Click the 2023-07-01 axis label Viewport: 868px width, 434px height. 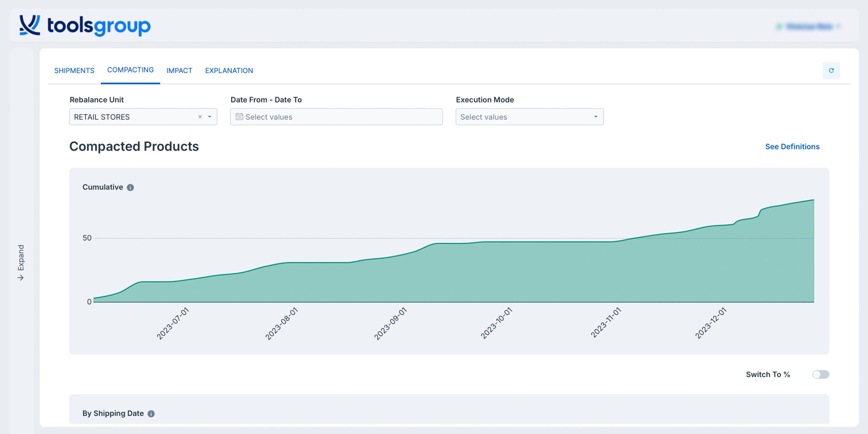pyautogui.click(x=172, y=323)
